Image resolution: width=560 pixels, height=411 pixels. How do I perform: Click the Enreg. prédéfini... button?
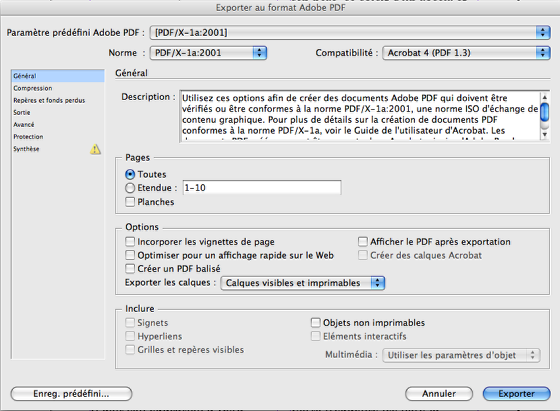(71, 394)
